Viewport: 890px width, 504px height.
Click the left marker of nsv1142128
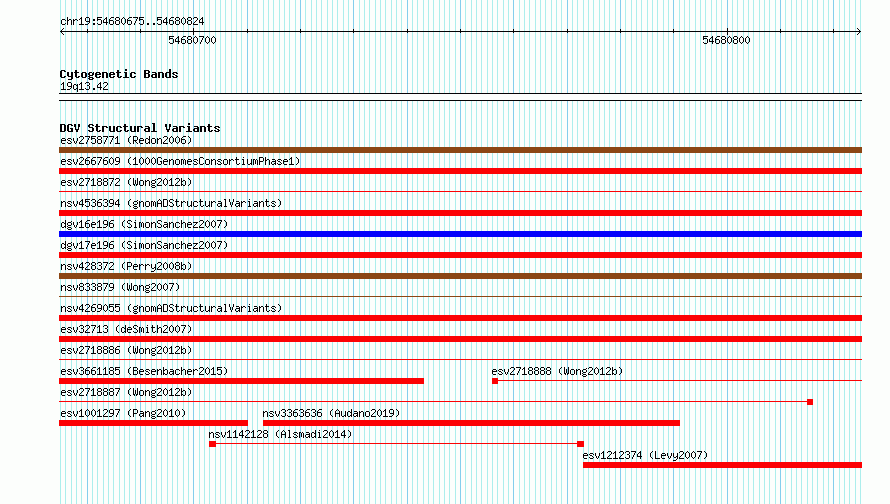point(212,444)
